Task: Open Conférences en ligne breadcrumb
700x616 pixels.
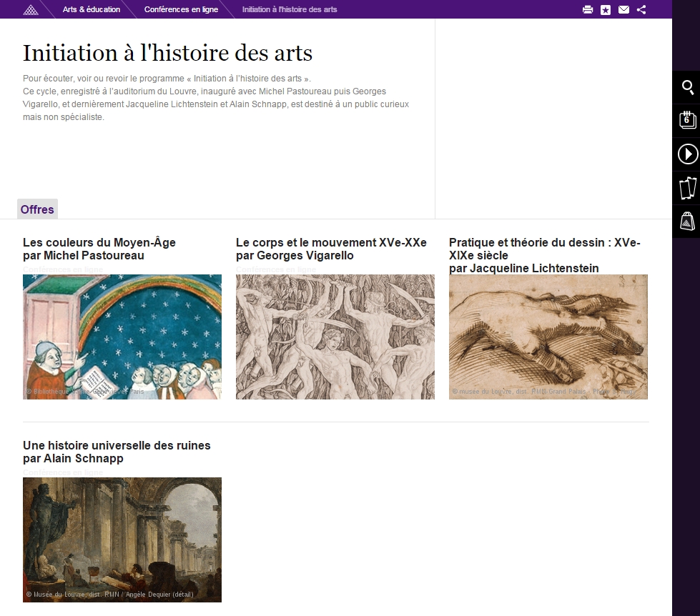Action: coord(181,9)
